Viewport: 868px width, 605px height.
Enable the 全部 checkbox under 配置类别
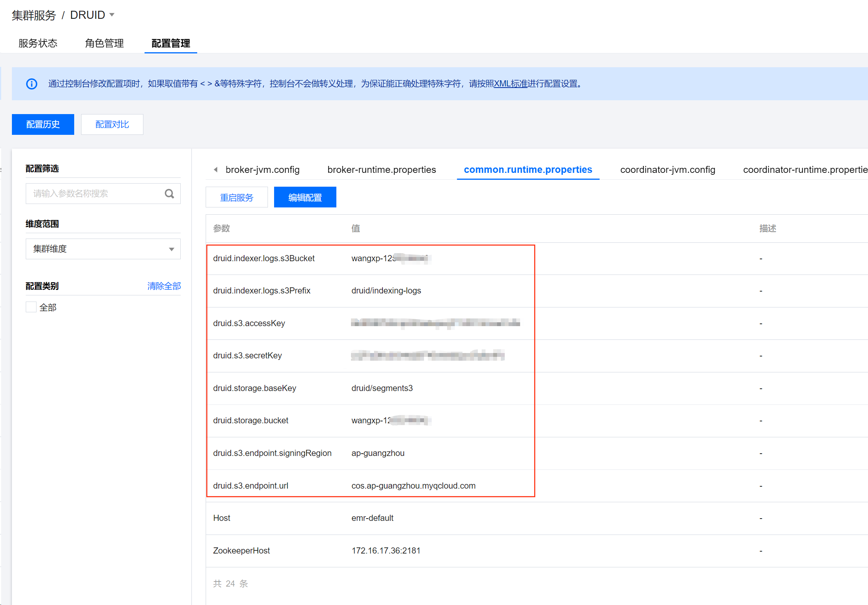click(31, 307)
